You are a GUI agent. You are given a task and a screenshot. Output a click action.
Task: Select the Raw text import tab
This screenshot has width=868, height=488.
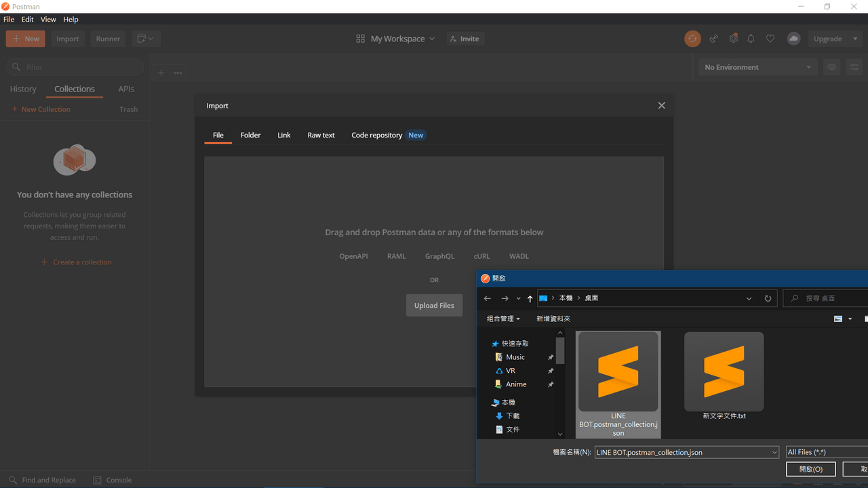pos(321,135)
